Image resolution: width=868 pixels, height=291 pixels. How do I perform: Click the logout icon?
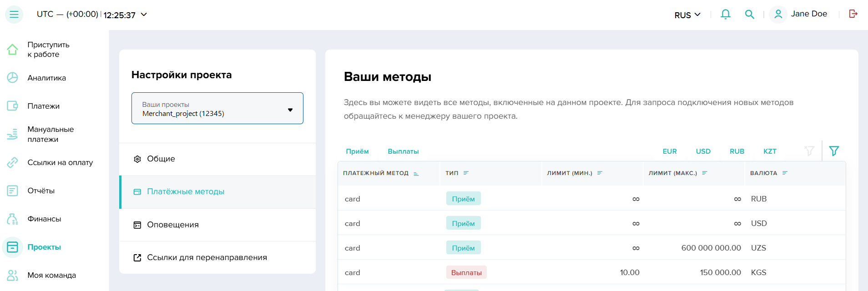point(853,14)
